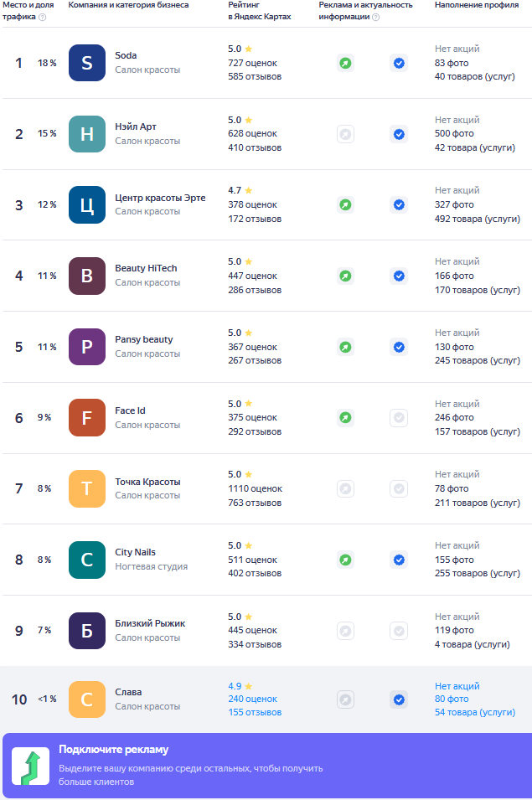
Task: Open the Soda company logo
Action: [87, 63]
